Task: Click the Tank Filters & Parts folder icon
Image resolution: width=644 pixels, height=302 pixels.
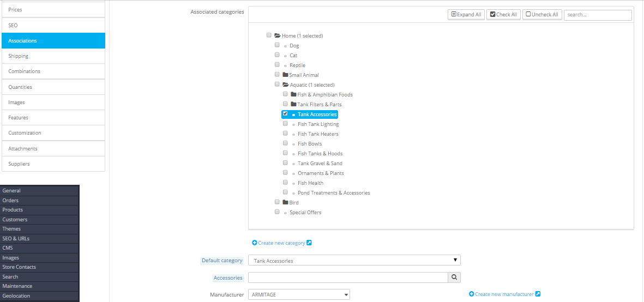Action: click(293, 104)
